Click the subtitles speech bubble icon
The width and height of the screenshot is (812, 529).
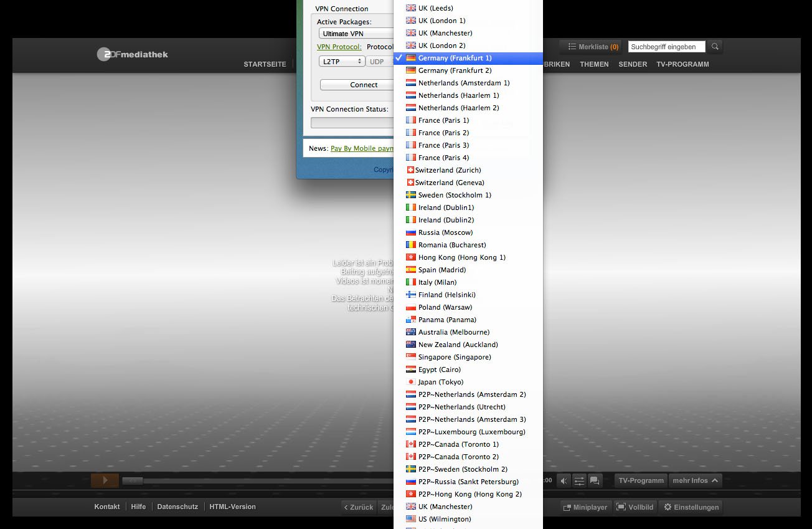(595, 481)
